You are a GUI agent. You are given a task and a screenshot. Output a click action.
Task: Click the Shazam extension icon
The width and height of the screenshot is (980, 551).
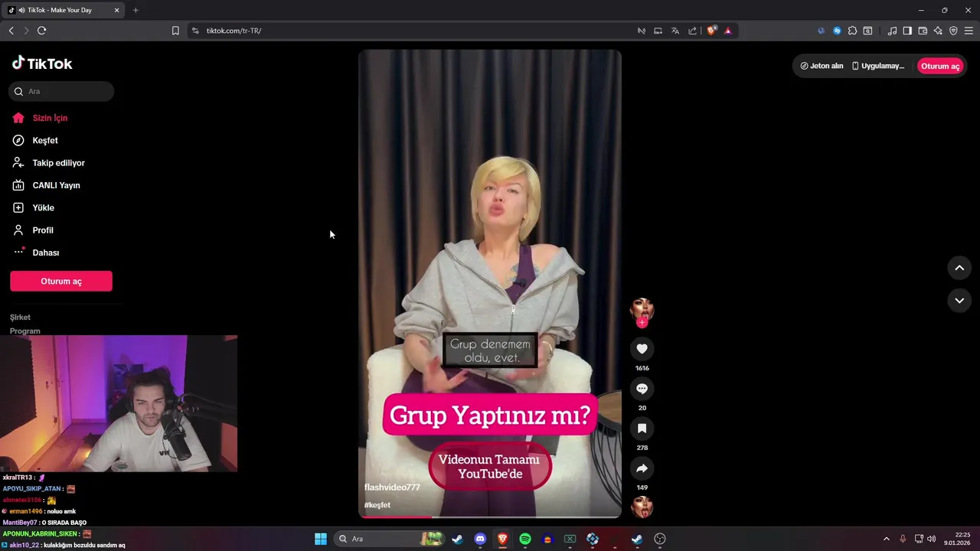[x=837, y=31]
